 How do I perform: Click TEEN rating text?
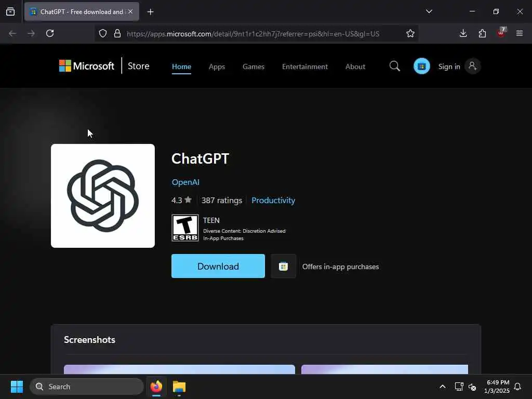(x=211, y=220)
